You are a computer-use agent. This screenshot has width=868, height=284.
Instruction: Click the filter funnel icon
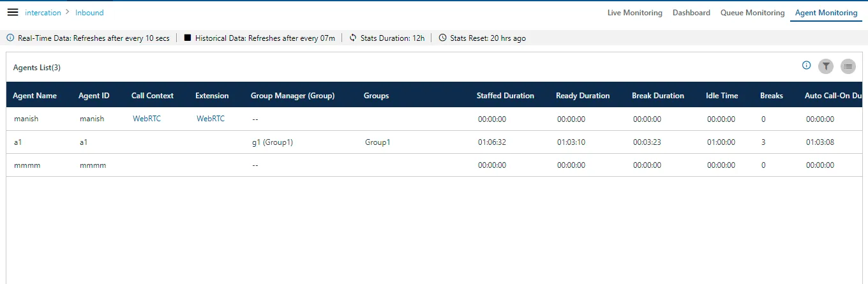[826, 66]
